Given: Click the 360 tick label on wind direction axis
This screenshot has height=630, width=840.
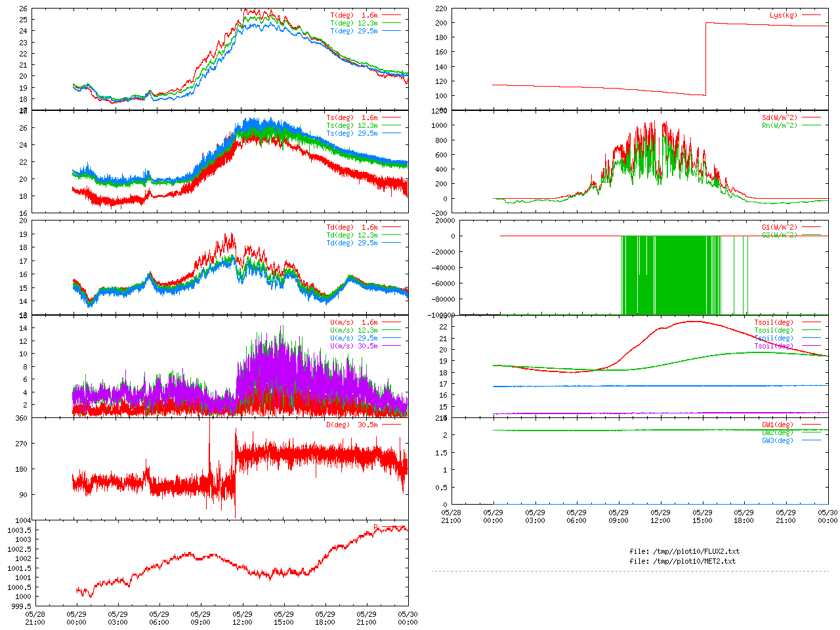Looking at the screenshot, I should tap(21, 418).
